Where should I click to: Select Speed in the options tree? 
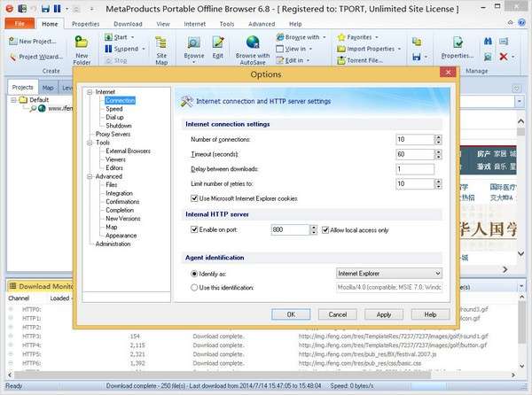click(114, 109)
